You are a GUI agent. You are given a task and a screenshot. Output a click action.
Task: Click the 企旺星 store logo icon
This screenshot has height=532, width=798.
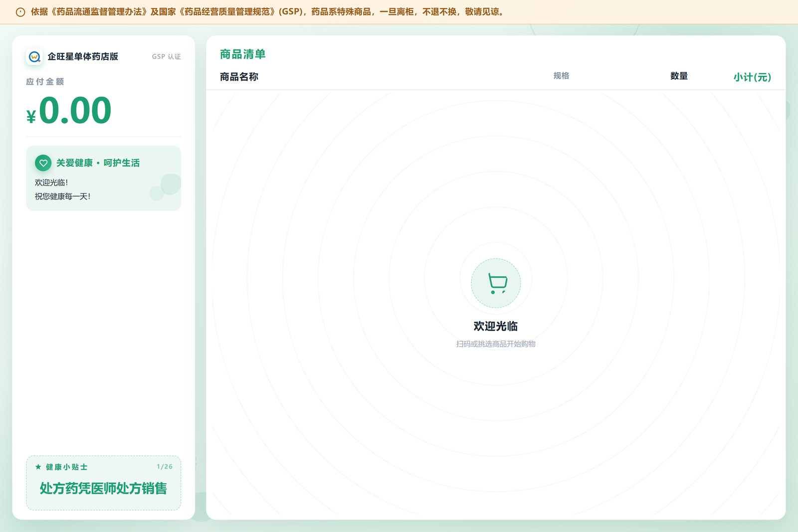coord(34,56)
